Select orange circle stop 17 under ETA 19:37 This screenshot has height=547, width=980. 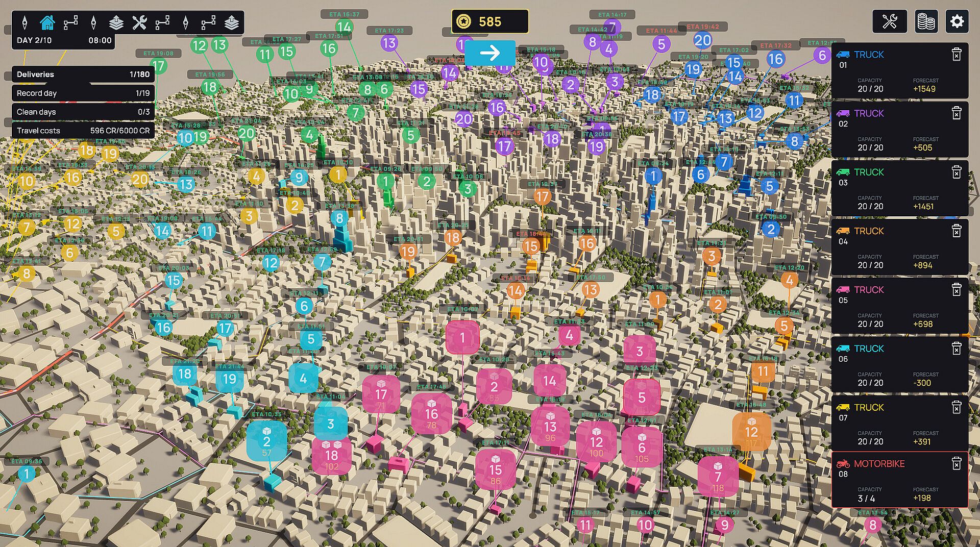[x=542, y=196]
